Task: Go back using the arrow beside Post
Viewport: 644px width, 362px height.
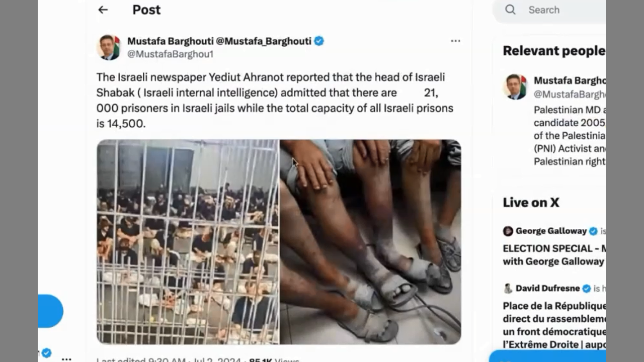Action: coord(103,10)
